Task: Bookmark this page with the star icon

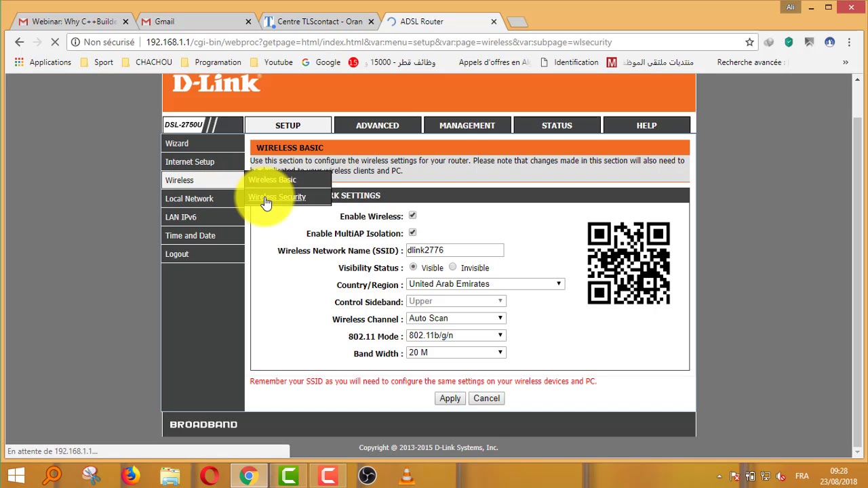Action: point(749,42)
